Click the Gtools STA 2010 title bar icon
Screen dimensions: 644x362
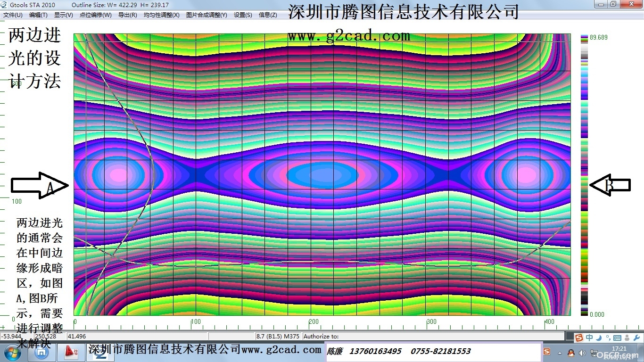click(5, 5)
